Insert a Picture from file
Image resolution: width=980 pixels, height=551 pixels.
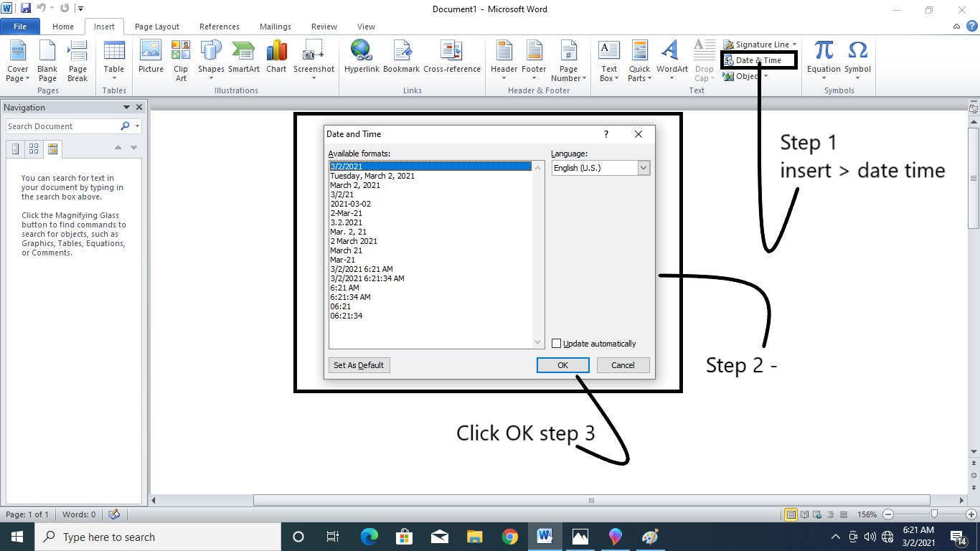151,57
